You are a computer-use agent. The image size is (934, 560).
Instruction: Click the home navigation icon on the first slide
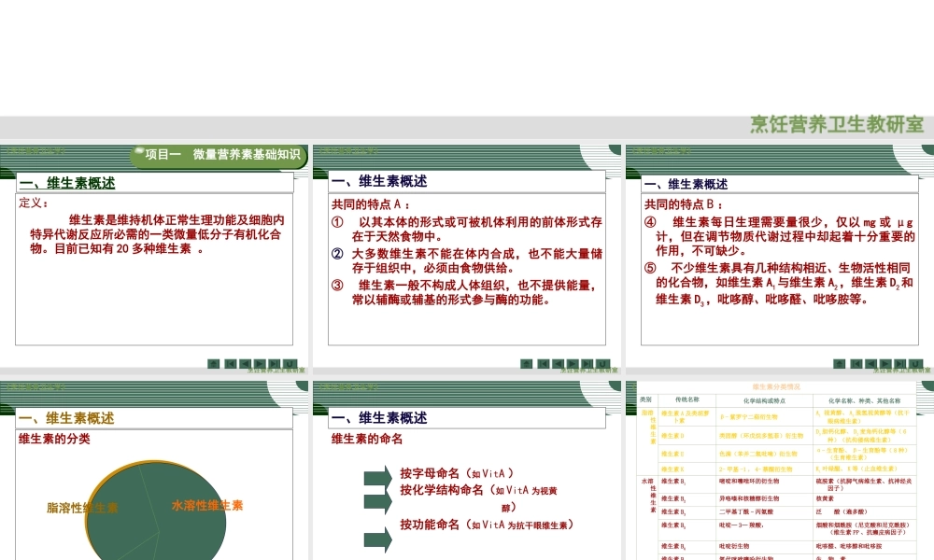(213, 362)
